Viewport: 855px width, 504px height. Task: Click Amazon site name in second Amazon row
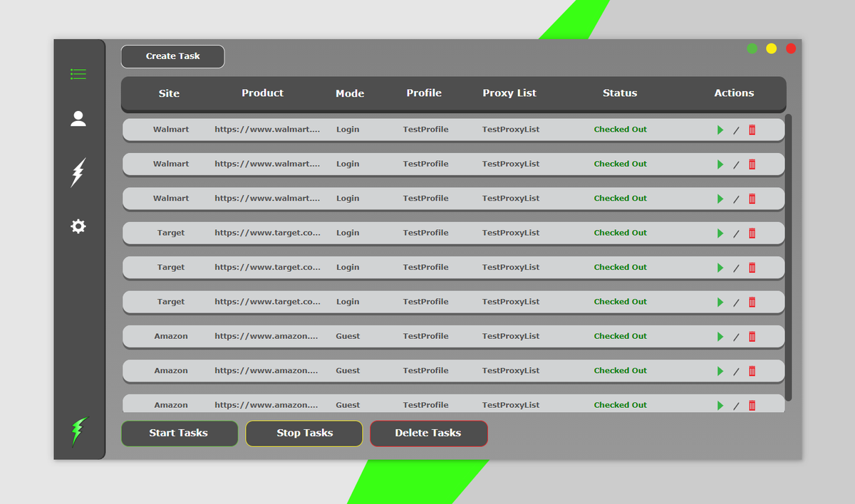click(x=171, y=371)
